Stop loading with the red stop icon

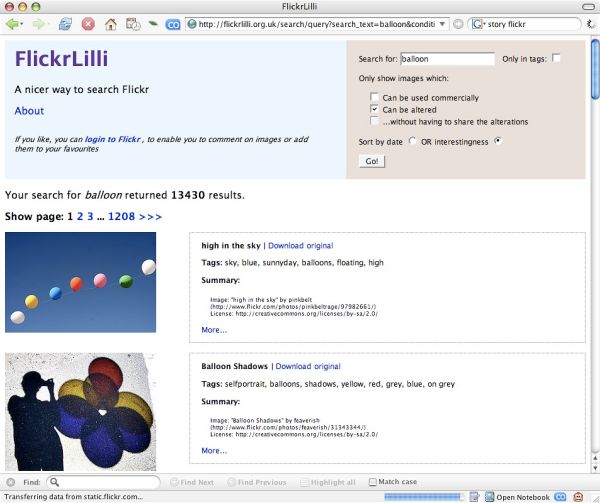88,24
